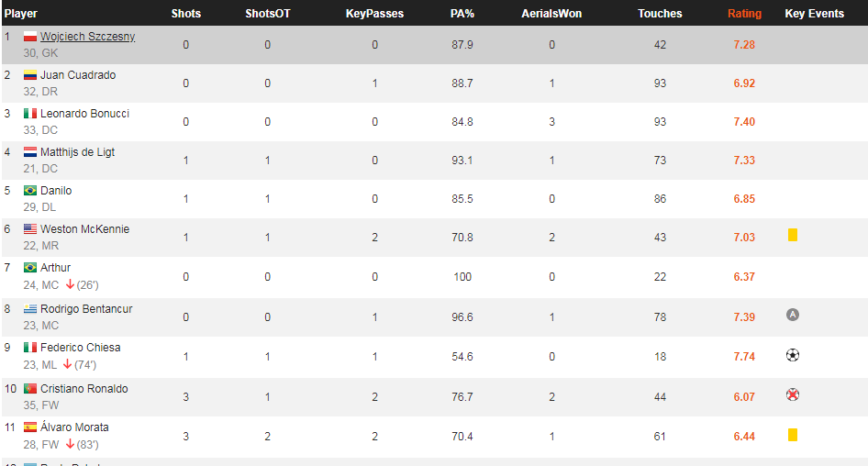Sort table by Rating column
The image size is (868, 466).
point(744,13)
